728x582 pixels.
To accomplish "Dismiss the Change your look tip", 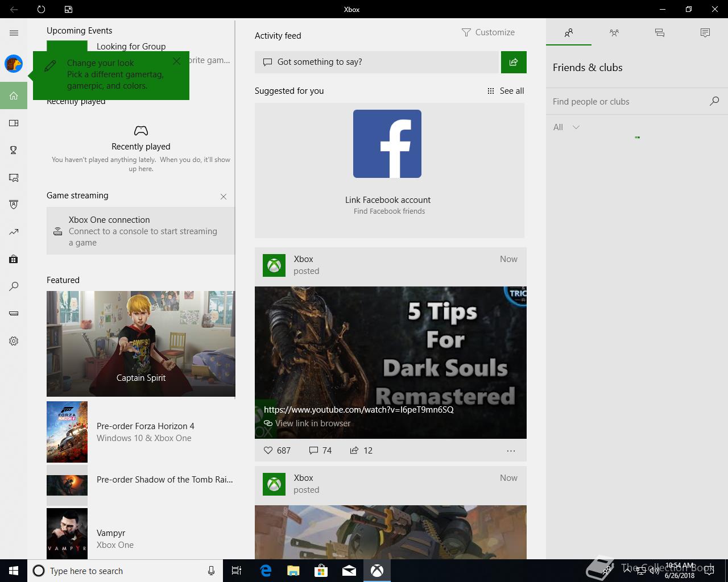I will [x=177, y=61].
